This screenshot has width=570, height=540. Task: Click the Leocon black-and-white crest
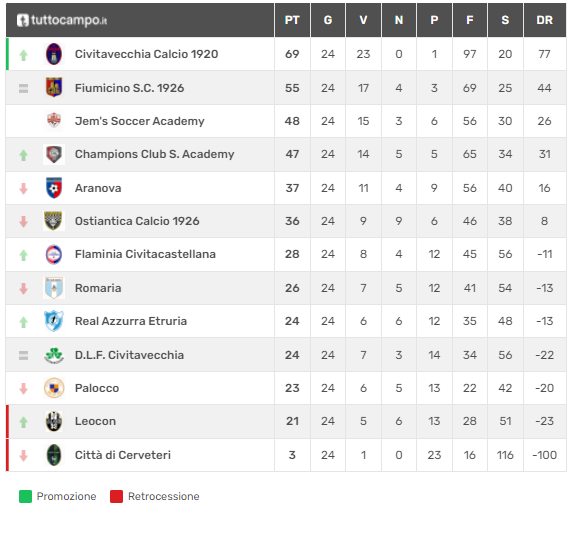click(x=54, y=421)
